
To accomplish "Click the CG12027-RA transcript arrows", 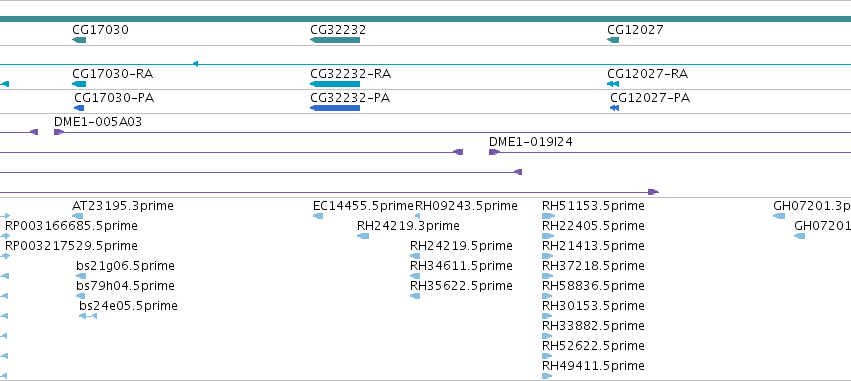I will click(x=613, y=84).
